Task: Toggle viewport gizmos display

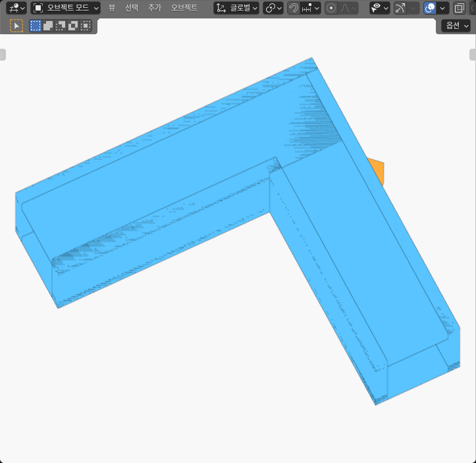Action: tap(400, 8)
